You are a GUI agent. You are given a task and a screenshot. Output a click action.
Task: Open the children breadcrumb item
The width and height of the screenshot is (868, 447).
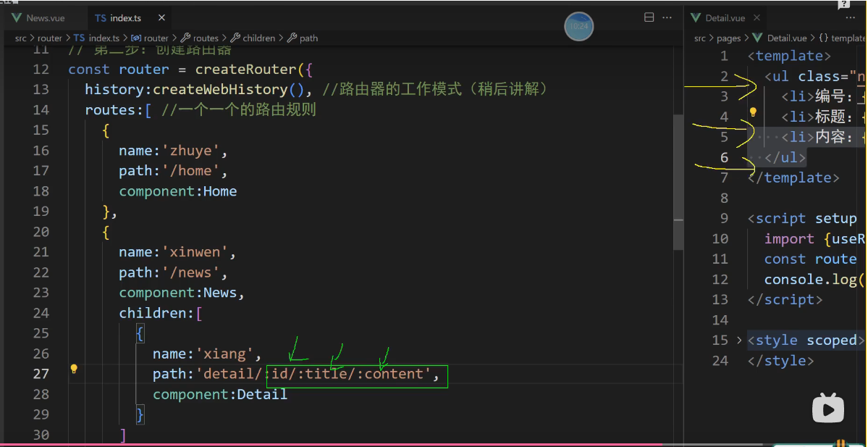(253, 38)
